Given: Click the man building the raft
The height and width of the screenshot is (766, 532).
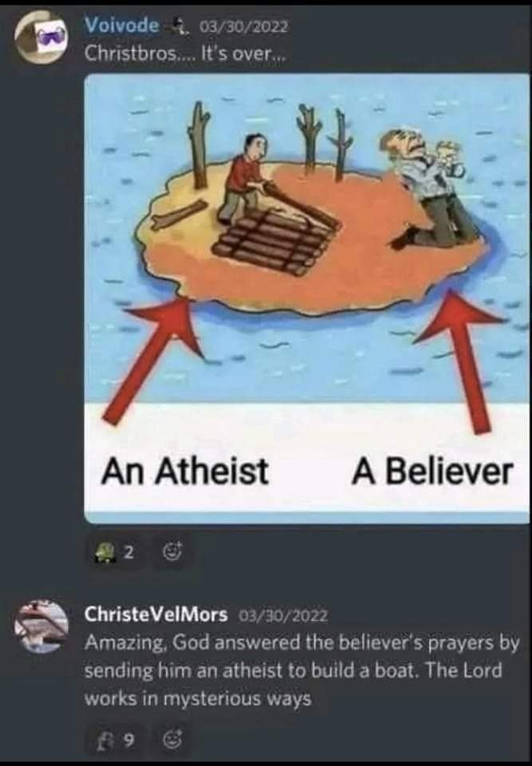Looking at the screenshot, I should click(x=244, y=180).
